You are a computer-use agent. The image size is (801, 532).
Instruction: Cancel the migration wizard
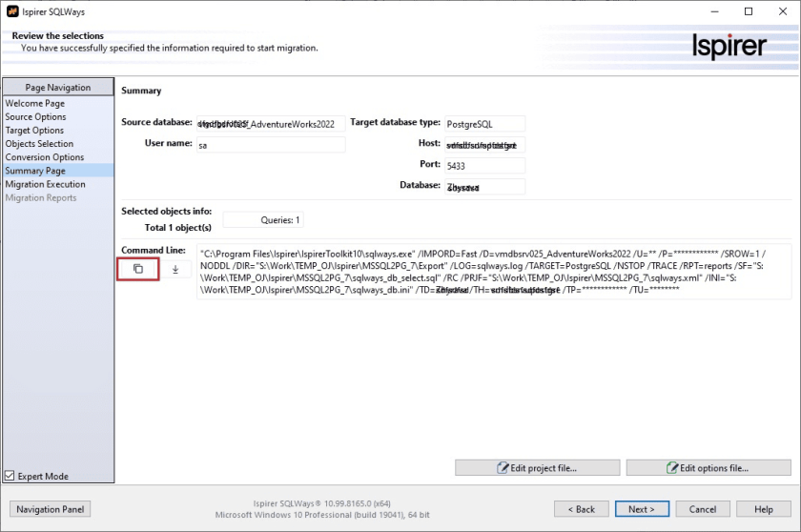coord(703,509)
